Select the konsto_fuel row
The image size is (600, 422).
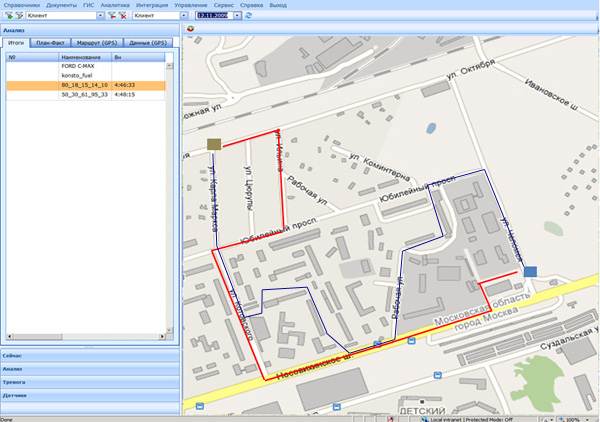click(x=86, y=75)
